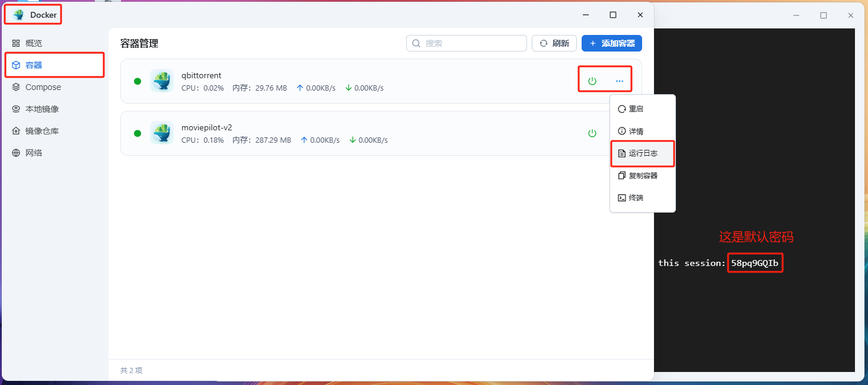The image size is (868, 385).
Task: Choose 复制容器 copy container menu entry
Action: click(x=643, y=175)
